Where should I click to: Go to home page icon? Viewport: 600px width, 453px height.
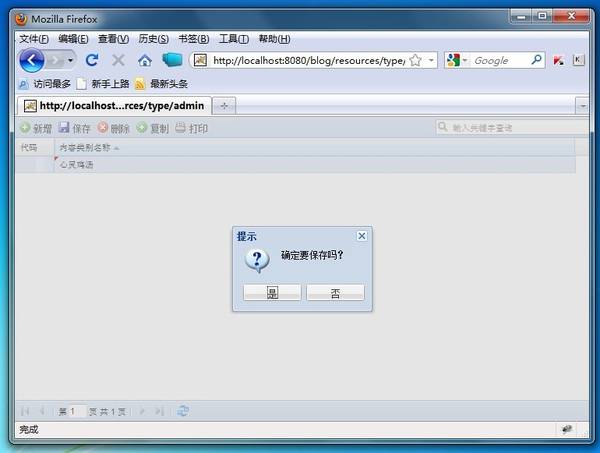click(144, 60)
